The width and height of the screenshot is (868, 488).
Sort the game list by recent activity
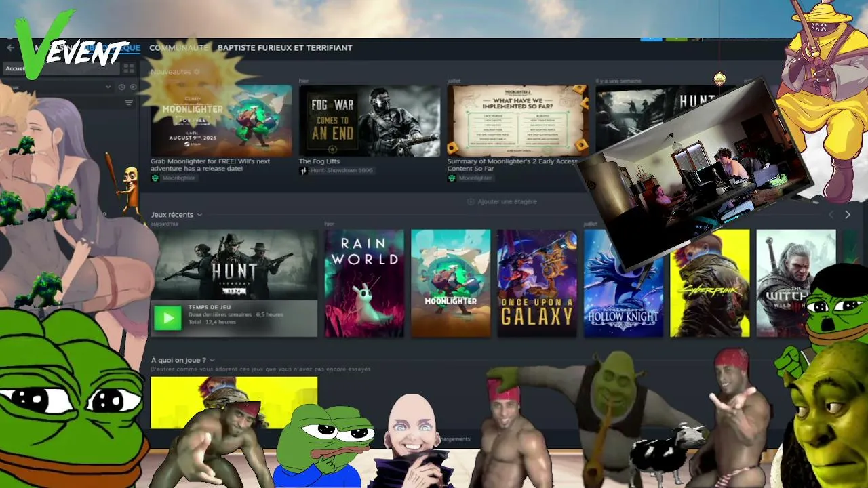click(121, 87)
